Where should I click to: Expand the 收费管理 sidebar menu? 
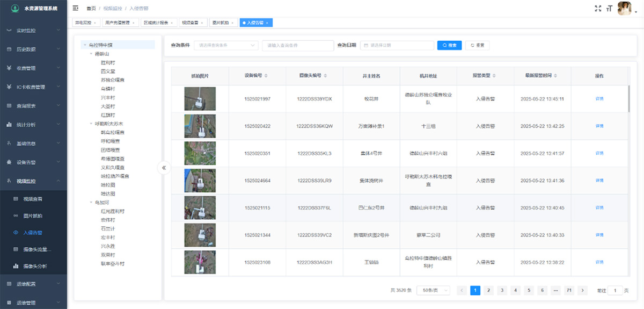[33, 68]
